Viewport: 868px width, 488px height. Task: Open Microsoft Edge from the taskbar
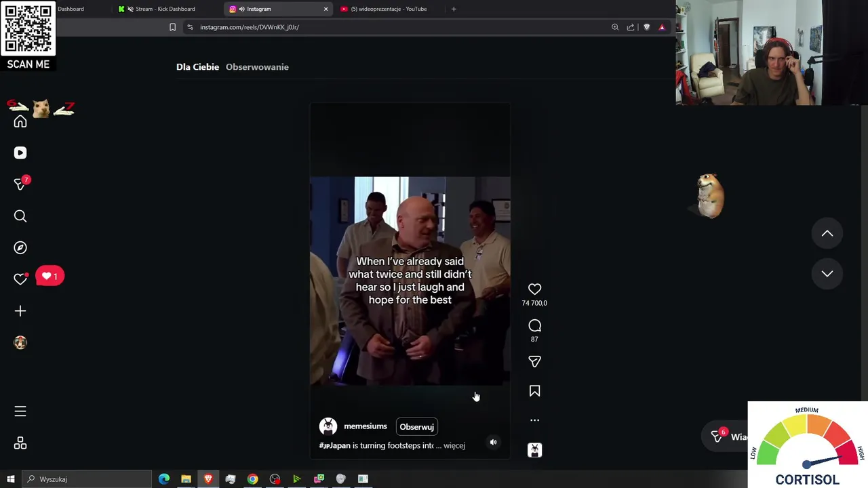click(164, 479)
